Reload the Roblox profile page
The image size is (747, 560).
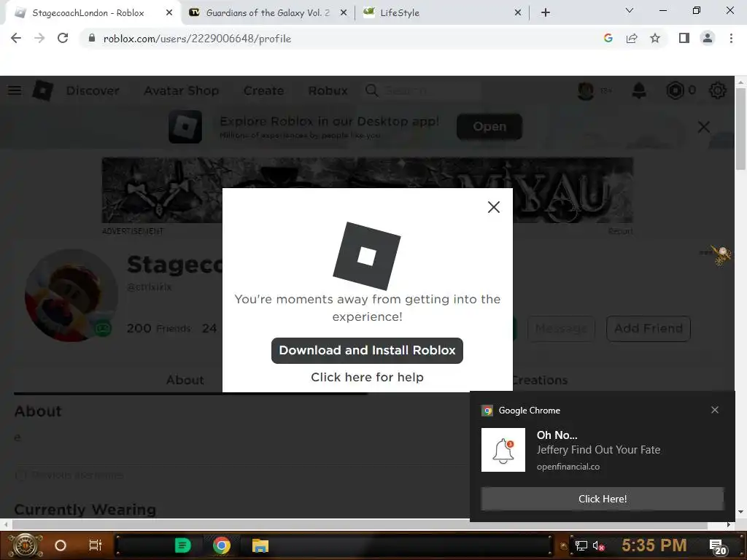pos(63,39)
